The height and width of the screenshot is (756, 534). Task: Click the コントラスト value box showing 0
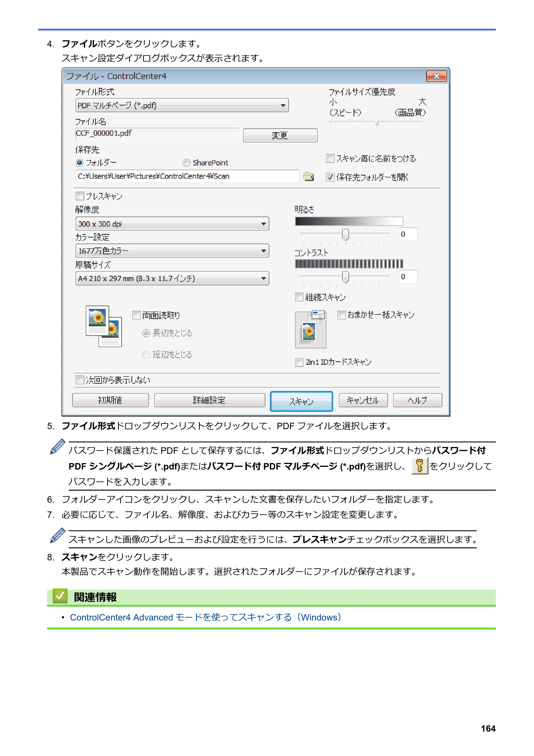408,277
